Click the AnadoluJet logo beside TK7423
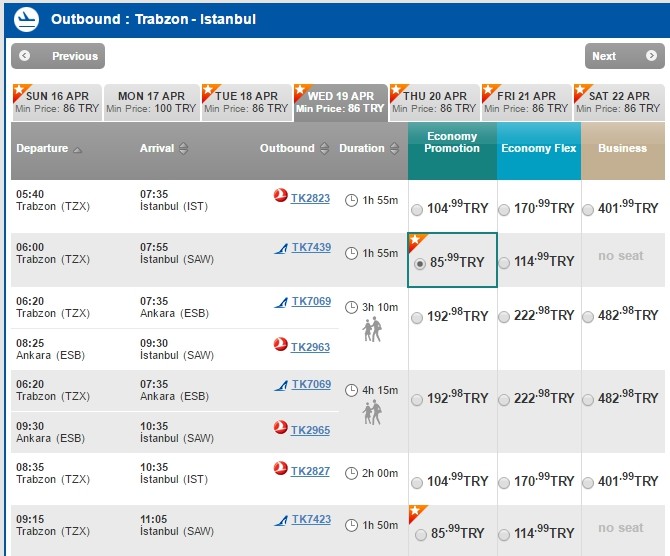 [281, 520]
